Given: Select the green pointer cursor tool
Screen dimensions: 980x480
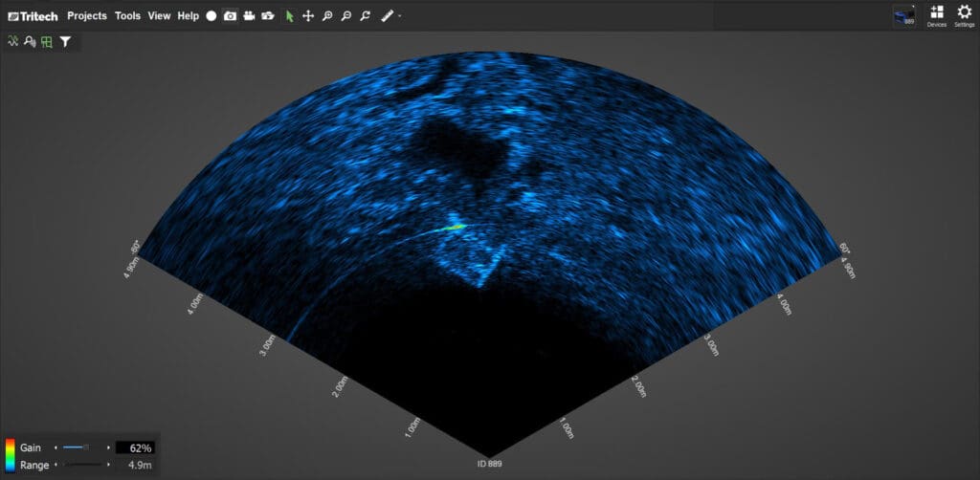Looking at the screenshot, I should pos(290,16).
